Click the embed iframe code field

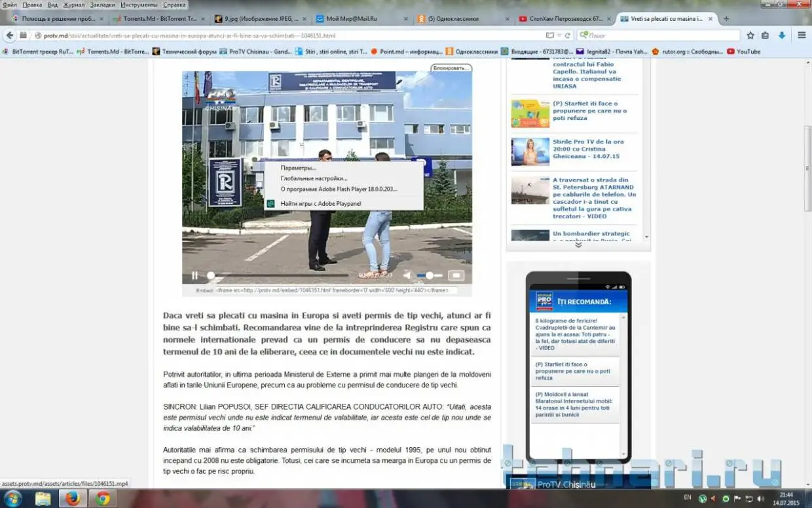pos(336,290)
